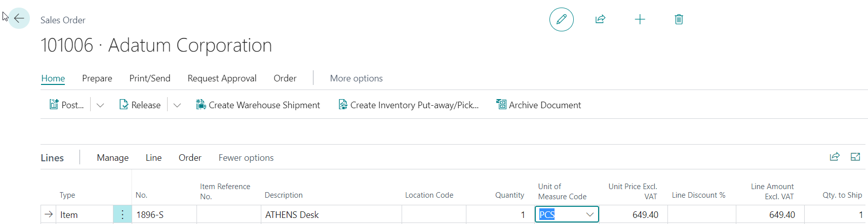Click the Release button
Viewport: 868px width, 224px height.
click(x=140, y=105)
